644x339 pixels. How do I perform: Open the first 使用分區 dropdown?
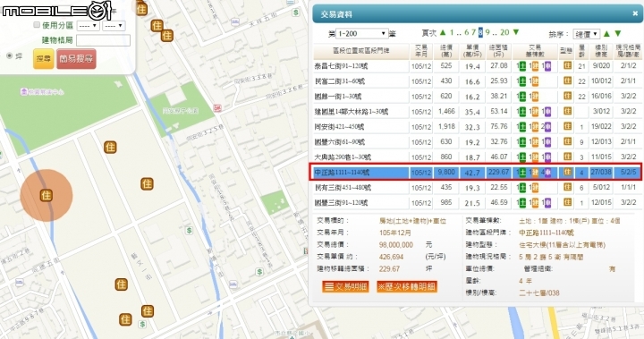pos(88,26)
